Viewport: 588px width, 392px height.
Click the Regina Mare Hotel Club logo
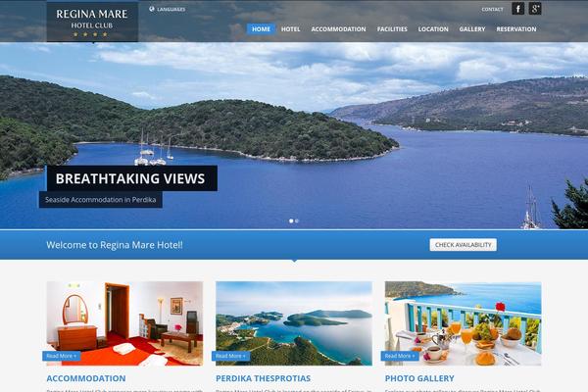click(x=92, y=22)
